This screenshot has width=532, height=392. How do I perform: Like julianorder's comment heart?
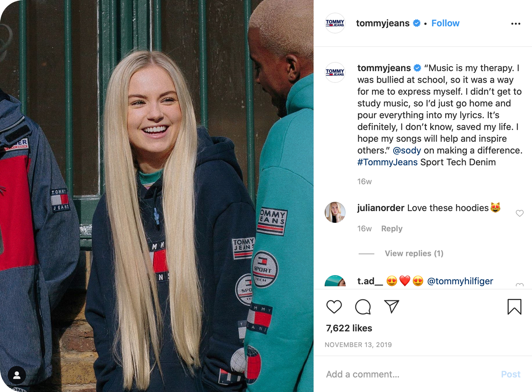point(520,213)
